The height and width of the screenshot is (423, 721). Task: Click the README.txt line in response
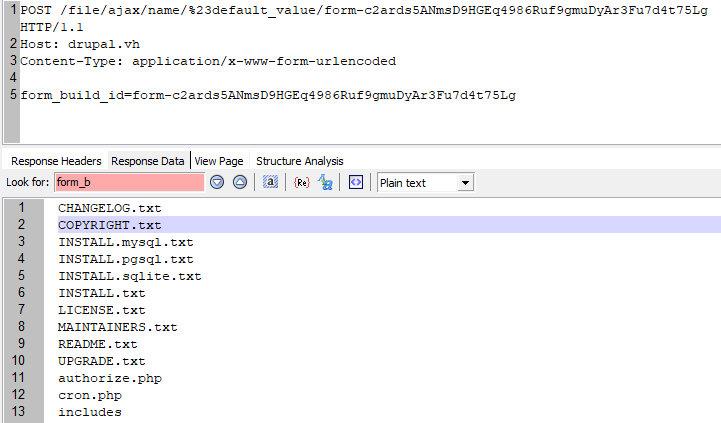click(97, 344)
